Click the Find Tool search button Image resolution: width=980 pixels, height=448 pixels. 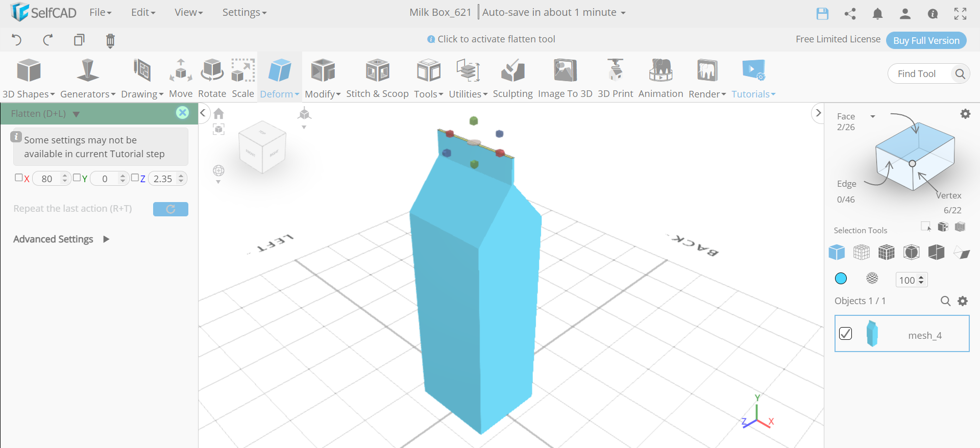[x=960, y=73]
